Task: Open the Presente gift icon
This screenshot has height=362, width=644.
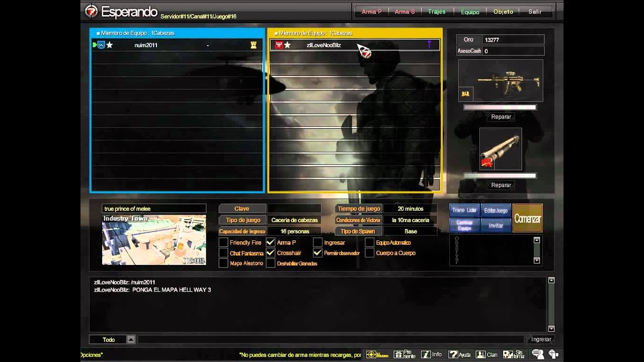Action: click(405, 354)
